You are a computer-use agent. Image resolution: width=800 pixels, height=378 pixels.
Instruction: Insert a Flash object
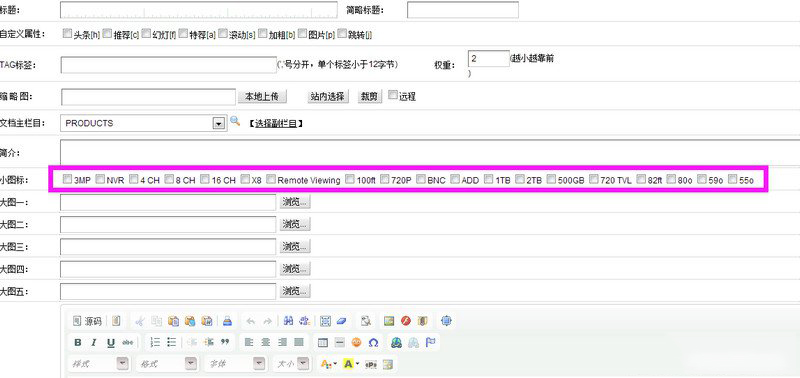point(406,321)
